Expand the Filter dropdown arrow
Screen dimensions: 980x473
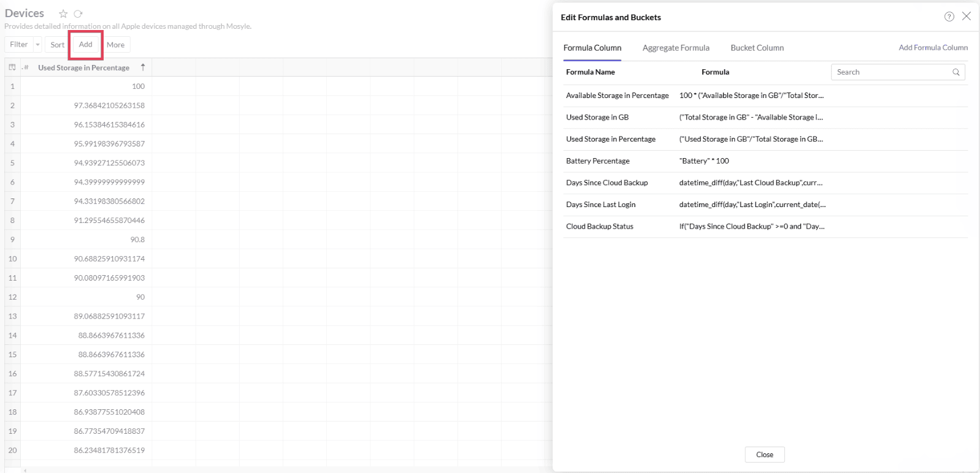(37, 45)
